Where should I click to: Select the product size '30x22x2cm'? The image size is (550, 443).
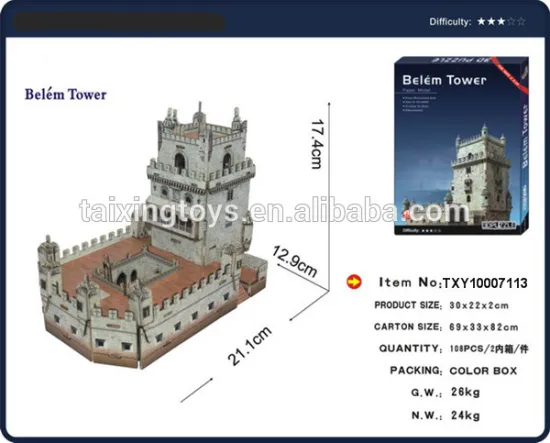[x=479, y=306]
